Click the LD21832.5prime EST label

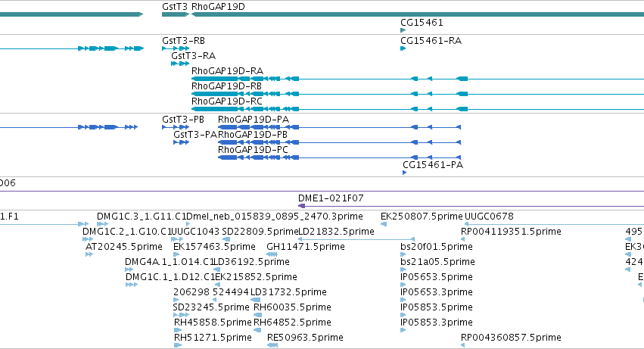[336, 232]
